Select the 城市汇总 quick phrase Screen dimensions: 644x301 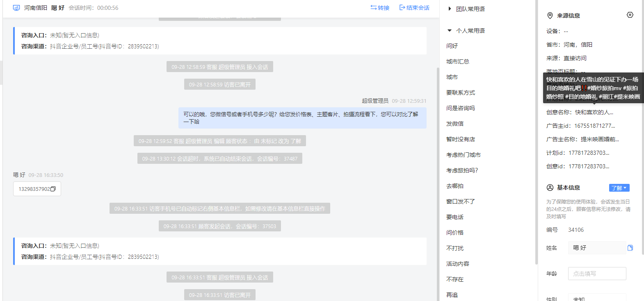458,61
